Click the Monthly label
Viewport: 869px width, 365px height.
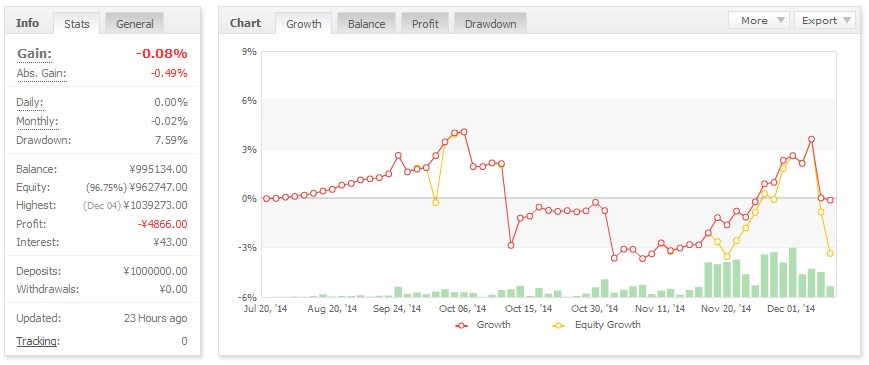pyautogui.click(x=37, y=121)
